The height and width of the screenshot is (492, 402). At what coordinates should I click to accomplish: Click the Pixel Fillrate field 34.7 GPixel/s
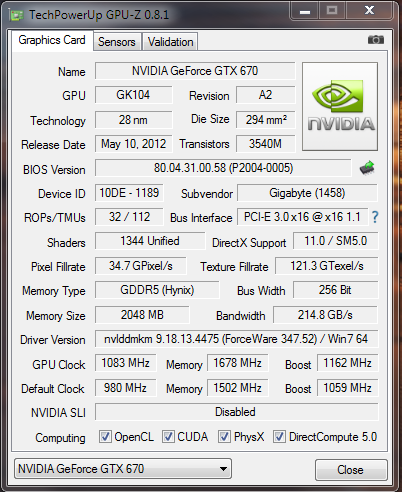[141, 266]
